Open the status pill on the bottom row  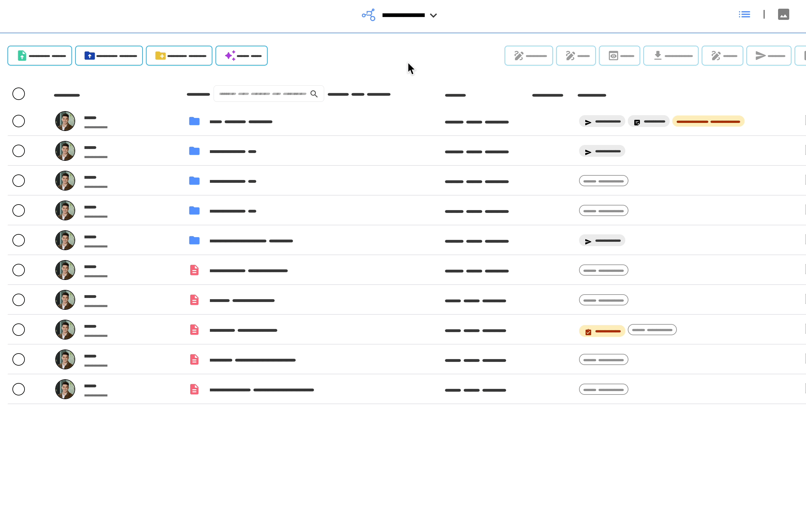[x=603, y=389]
